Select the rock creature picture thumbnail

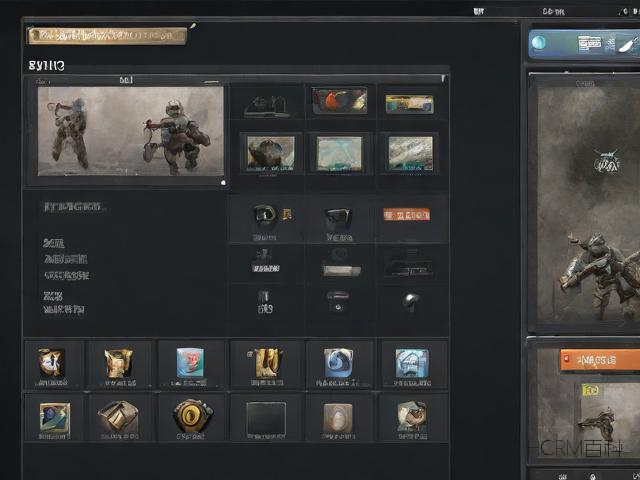[271, 153]
